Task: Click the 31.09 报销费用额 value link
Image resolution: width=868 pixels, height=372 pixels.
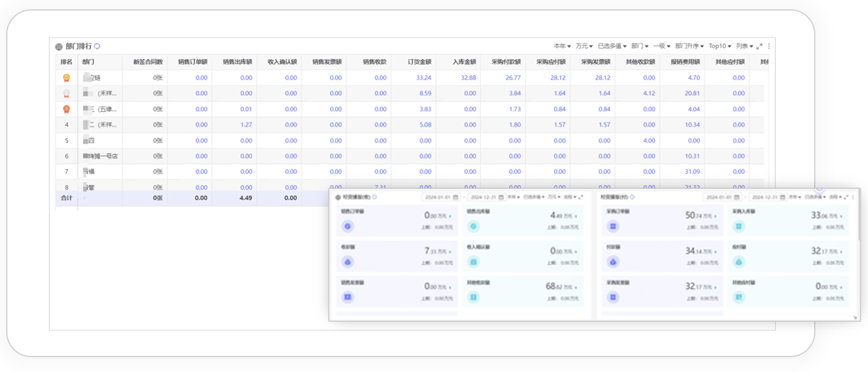Action: point(692,171)
